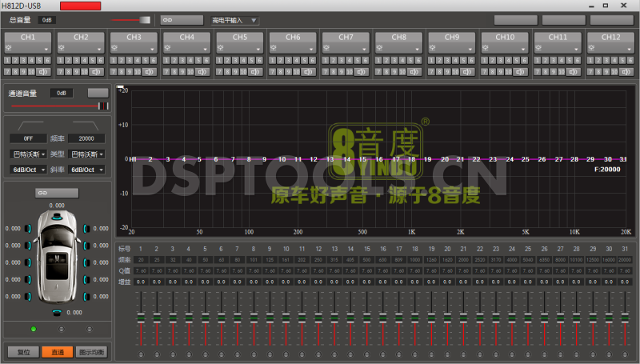Click the 复位 reset button

coord(22,351)
